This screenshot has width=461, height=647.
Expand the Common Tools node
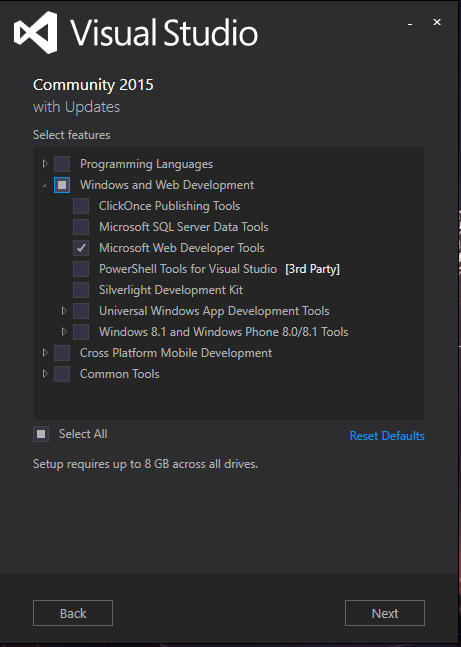coord(45,373)
